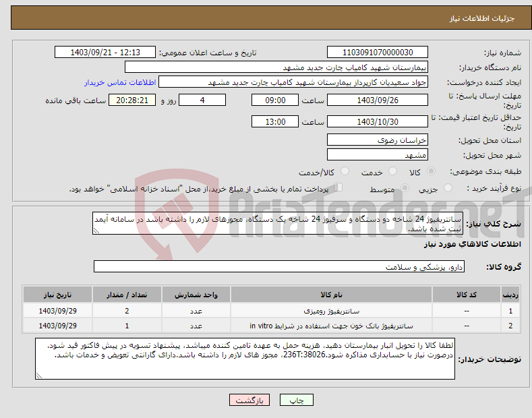Click the request creator name field
Screen dimensions: 532x418
(293, 82)
